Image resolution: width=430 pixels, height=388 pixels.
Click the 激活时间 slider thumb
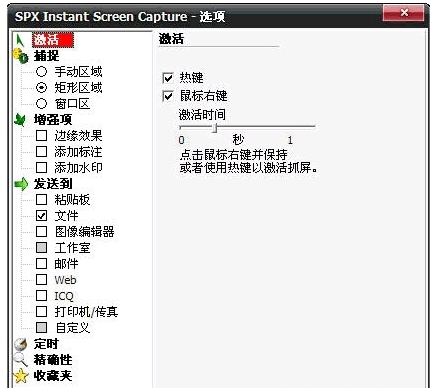pyautogui.click(x=215, y=127)
